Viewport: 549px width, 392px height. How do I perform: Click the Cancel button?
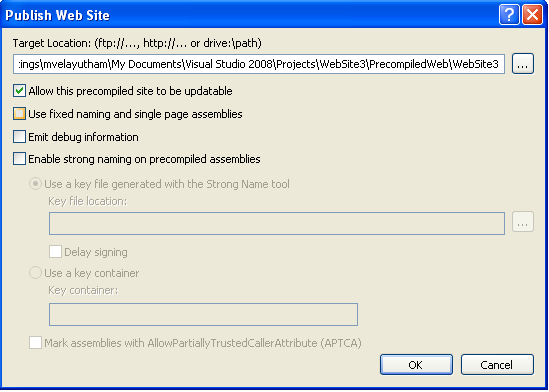497,365
